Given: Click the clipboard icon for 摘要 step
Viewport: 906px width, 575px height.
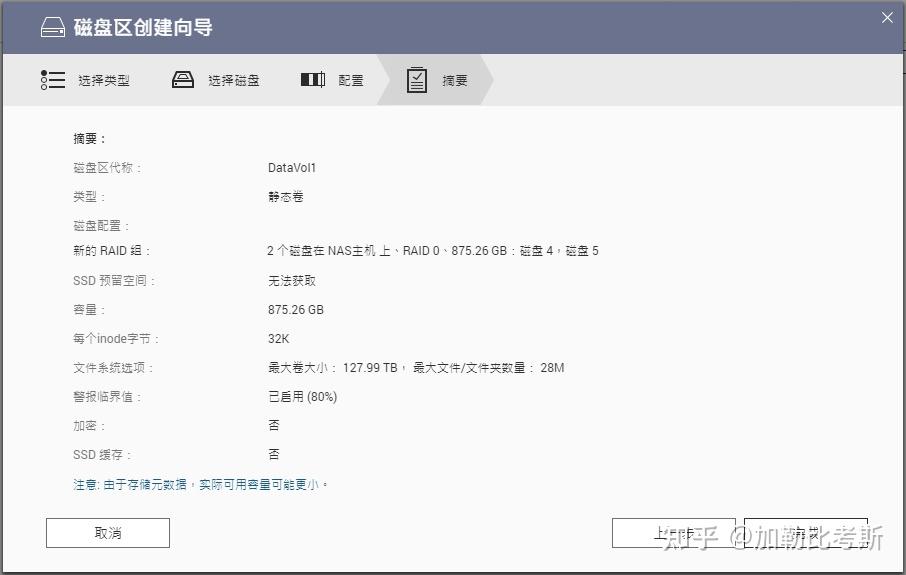Looking at the screenshot, I should pyautogui.click(x=417, y=80).
